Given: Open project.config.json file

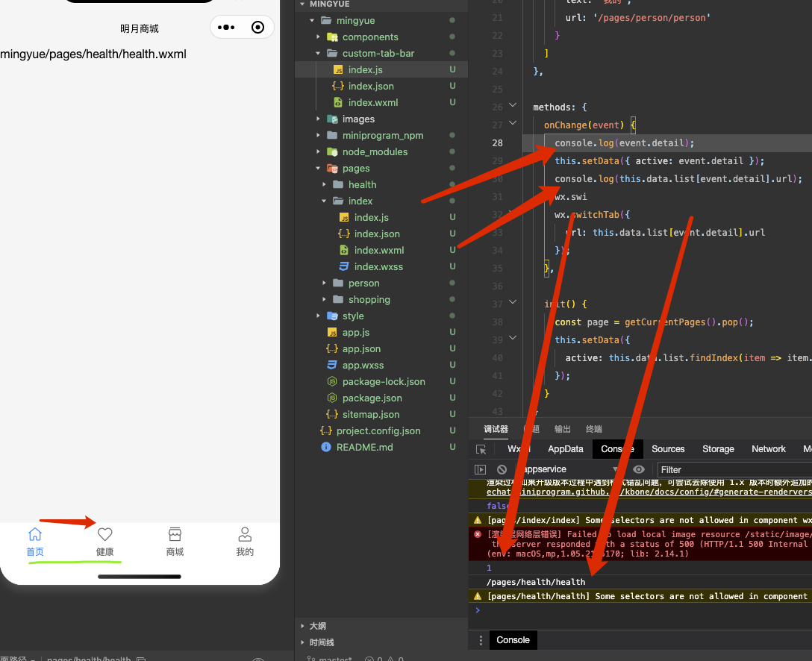Looking at the screenshot, I should (x=378, y=430).
